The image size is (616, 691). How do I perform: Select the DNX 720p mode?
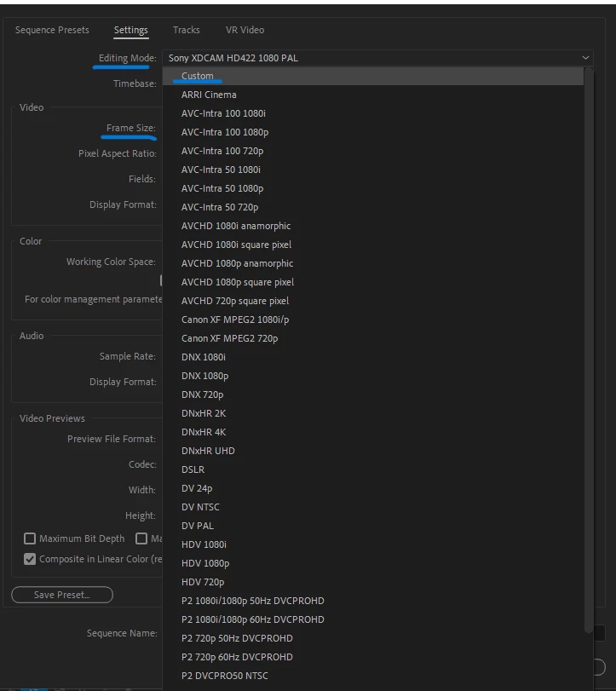[x=373, y=394]
